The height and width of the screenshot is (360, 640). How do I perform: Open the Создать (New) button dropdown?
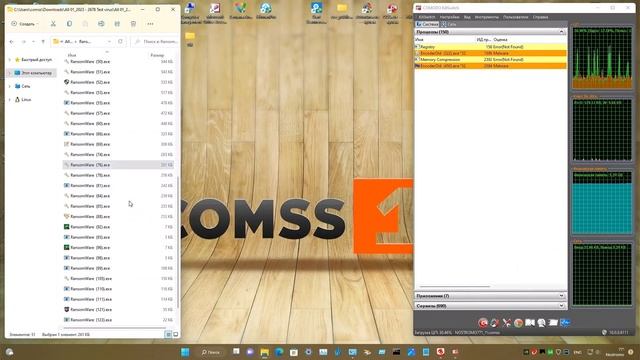(25, 24)
